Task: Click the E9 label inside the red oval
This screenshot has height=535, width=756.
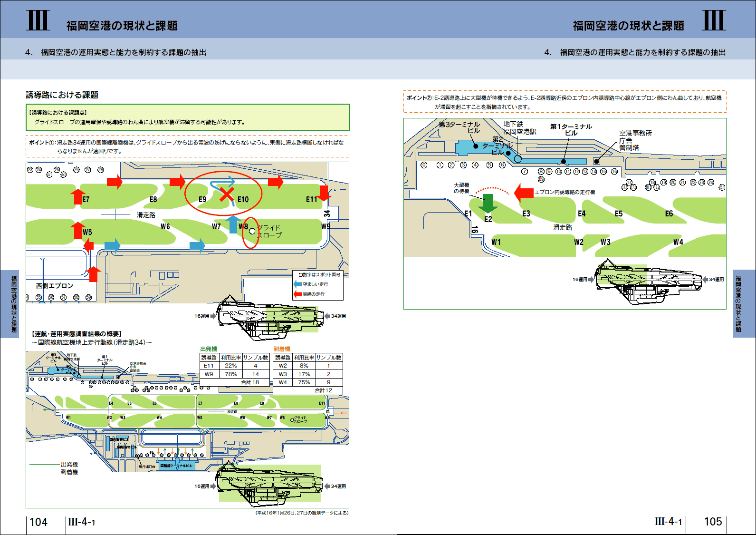Action: click(x=202, y=199)
